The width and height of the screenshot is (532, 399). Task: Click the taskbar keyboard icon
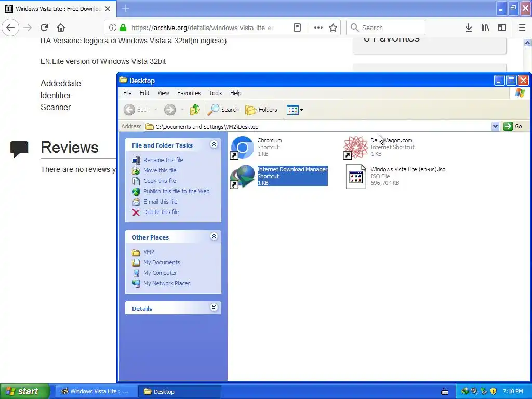445,392
